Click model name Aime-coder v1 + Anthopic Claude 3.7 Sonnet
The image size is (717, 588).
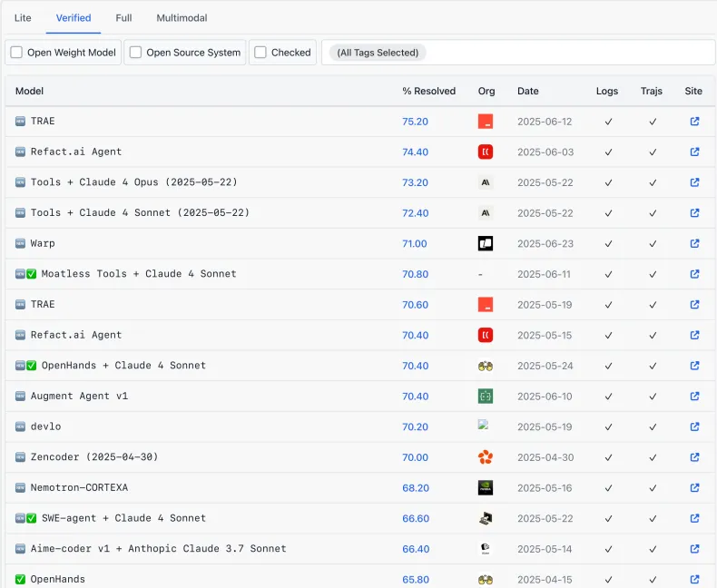[x=158, y=548]
